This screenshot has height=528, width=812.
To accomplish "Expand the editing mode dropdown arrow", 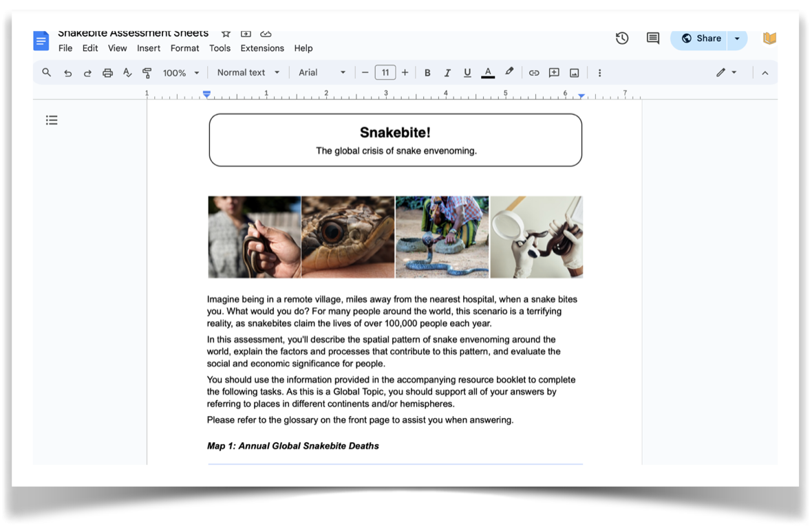I will click(734, 72).
